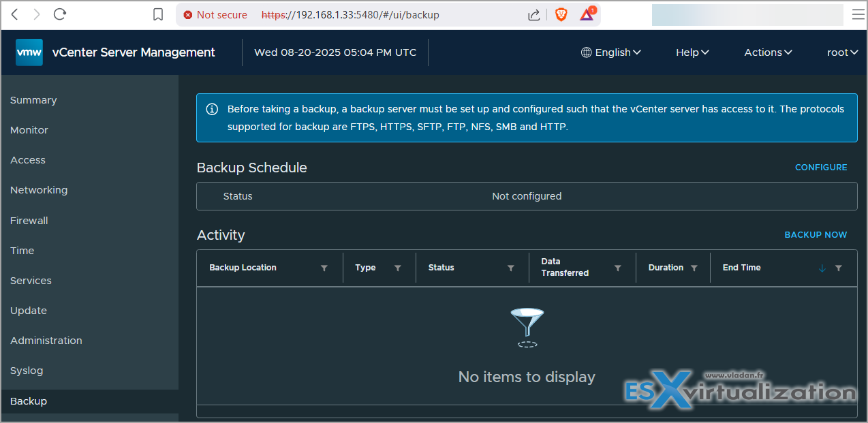Sort by Duration column header
This screenshot has width=868, height=423.
coord(666,268)
